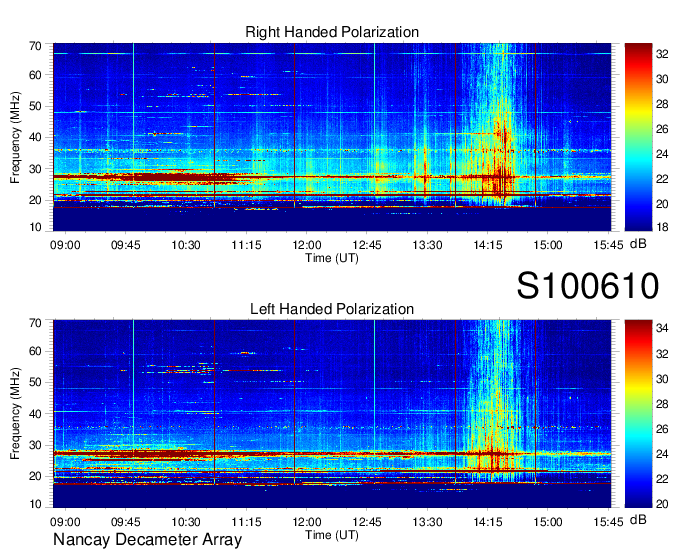Image resolution: width=680 pixels, height=552 pixels.
Task: Click the 28 label on Right Handed colorbar
Action: point(662,104)
